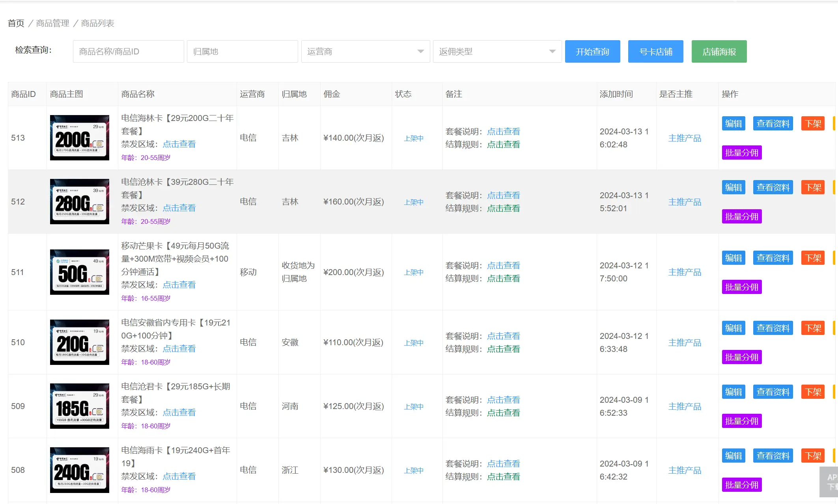Click 主推产品 for product 512
Screen dimensions: 838x504
click(x=685, y=202)
